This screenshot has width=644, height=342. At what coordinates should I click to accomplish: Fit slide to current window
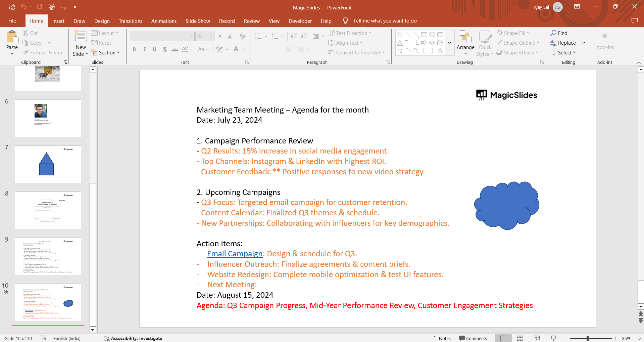639,338
